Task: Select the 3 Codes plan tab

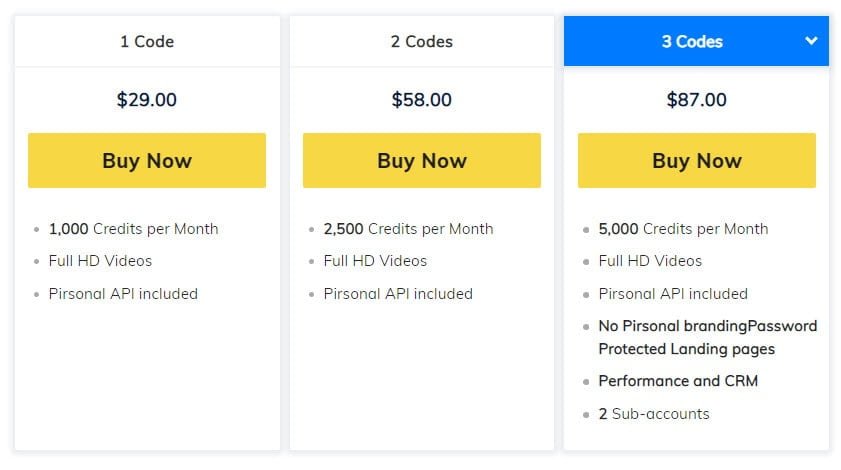Action: [x=692, y=42]
